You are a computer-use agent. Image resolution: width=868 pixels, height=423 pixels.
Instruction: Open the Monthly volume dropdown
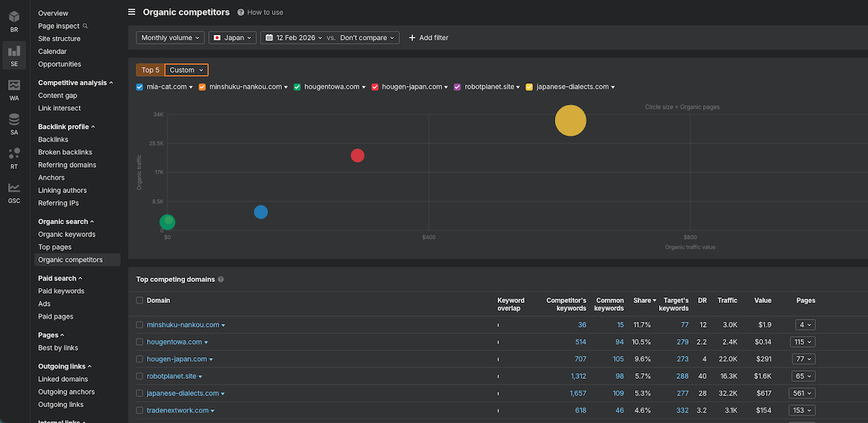click(169, 37)
